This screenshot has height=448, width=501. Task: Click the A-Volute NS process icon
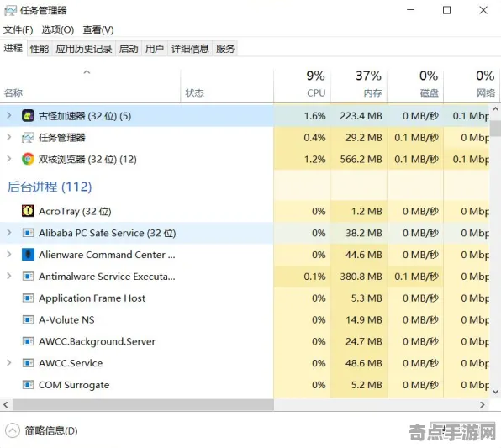(x=28, y=319)
